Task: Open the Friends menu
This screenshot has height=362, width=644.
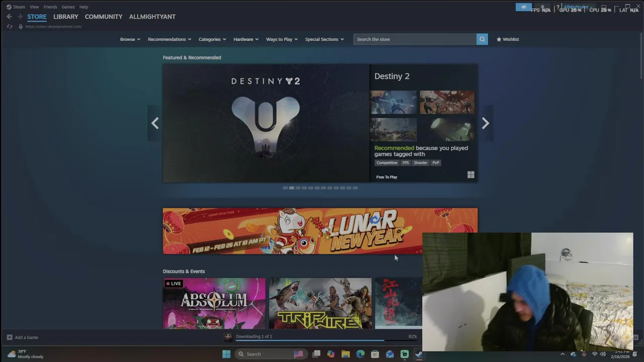Action: pos(50,7)
